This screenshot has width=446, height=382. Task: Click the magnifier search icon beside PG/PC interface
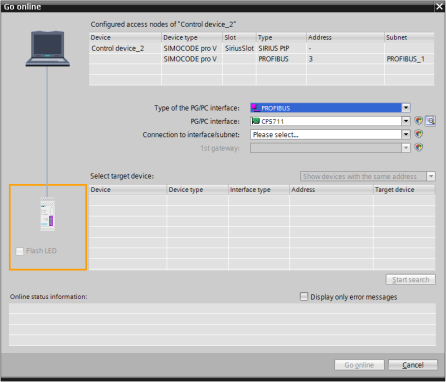click(430, 121)
